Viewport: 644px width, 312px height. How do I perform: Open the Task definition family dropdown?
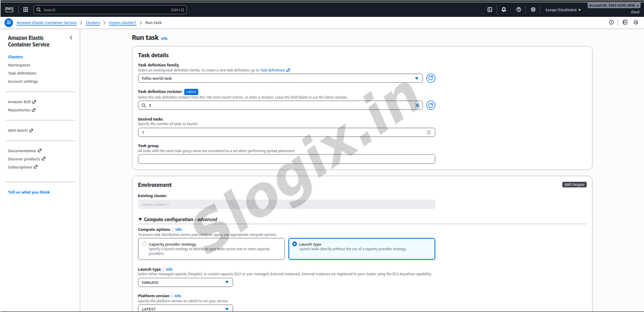(280, 78)
